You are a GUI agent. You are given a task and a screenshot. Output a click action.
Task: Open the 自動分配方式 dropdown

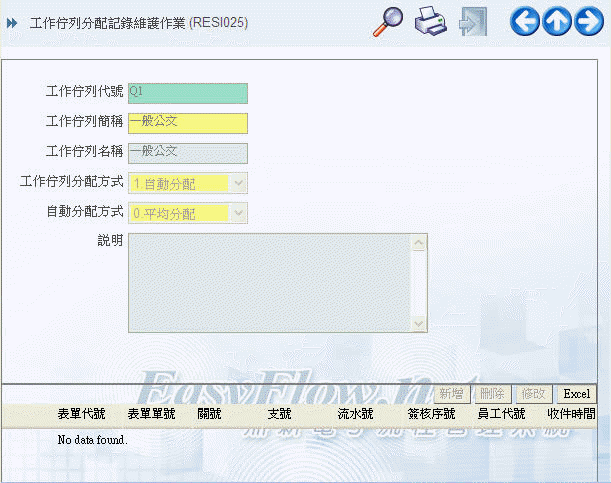(238, 213)
